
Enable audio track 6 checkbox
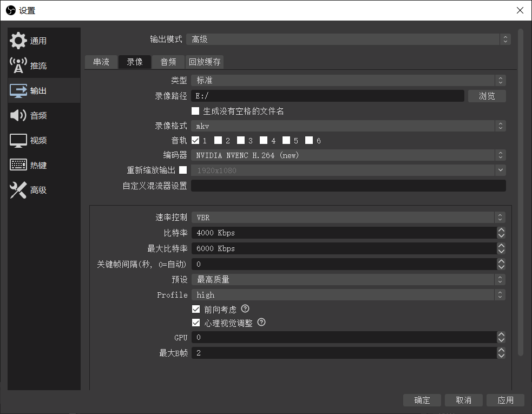pos(309,140)
